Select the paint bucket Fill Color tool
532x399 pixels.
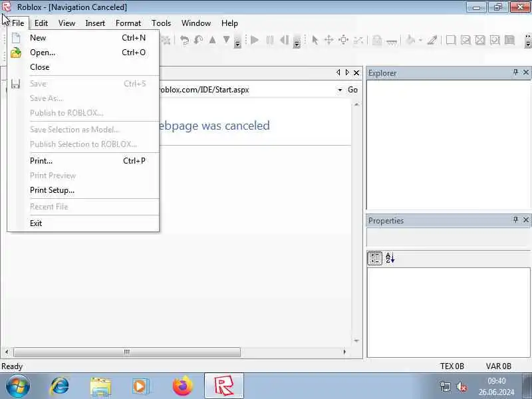tap(410, 41)
